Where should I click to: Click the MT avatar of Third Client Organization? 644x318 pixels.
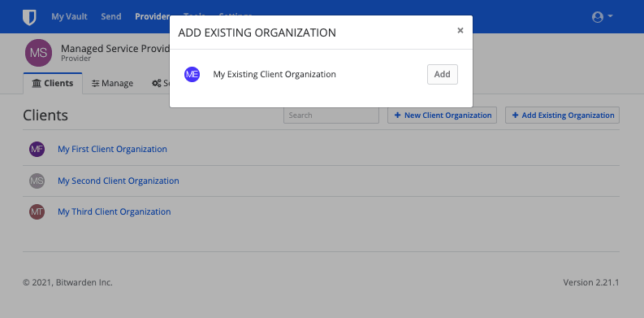(x=37, y=211)
